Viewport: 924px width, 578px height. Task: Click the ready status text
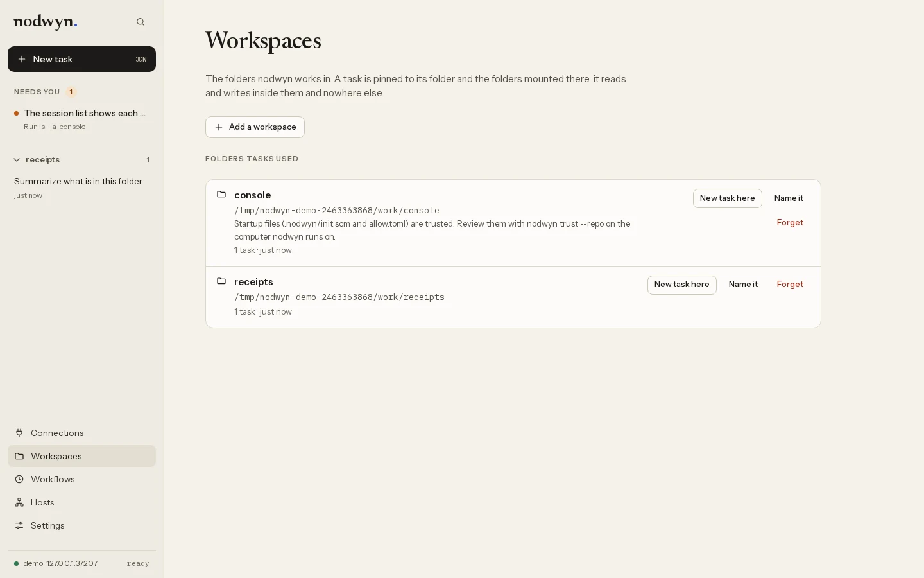tap(138, 563)
